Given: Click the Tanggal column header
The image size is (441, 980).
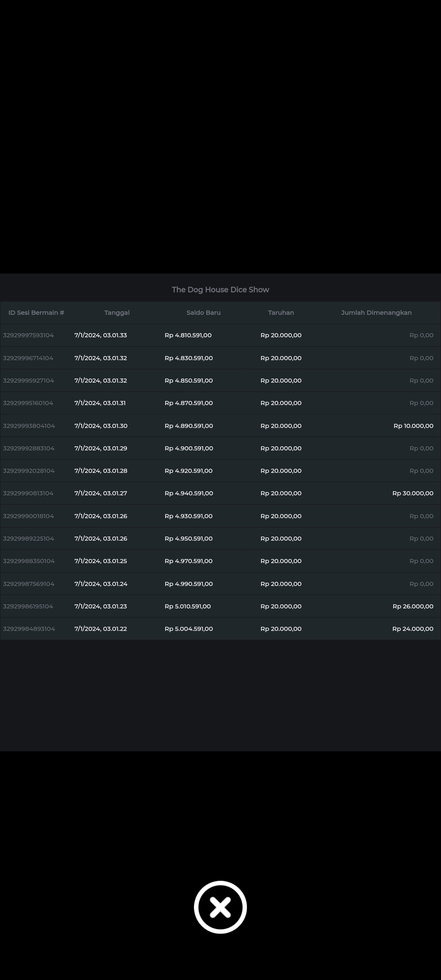Looking at the screenshot, I should (117, 312).
